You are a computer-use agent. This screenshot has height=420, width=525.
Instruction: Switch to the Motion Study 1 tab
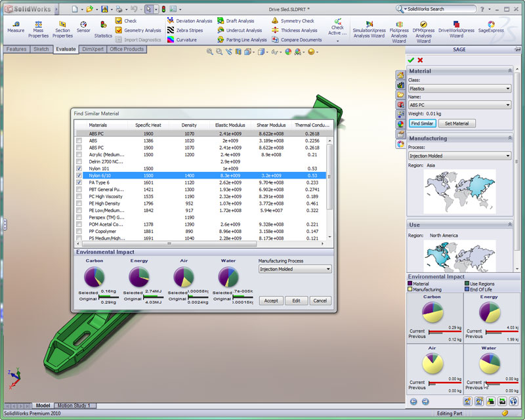tap(73, 406)
